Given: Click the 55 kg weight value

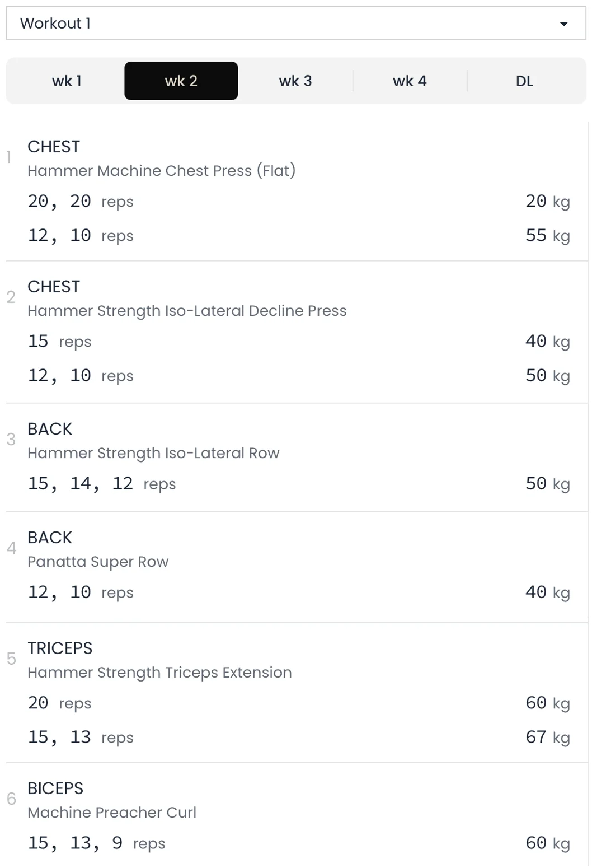Looking at the screenshot, I should (547, 236).
